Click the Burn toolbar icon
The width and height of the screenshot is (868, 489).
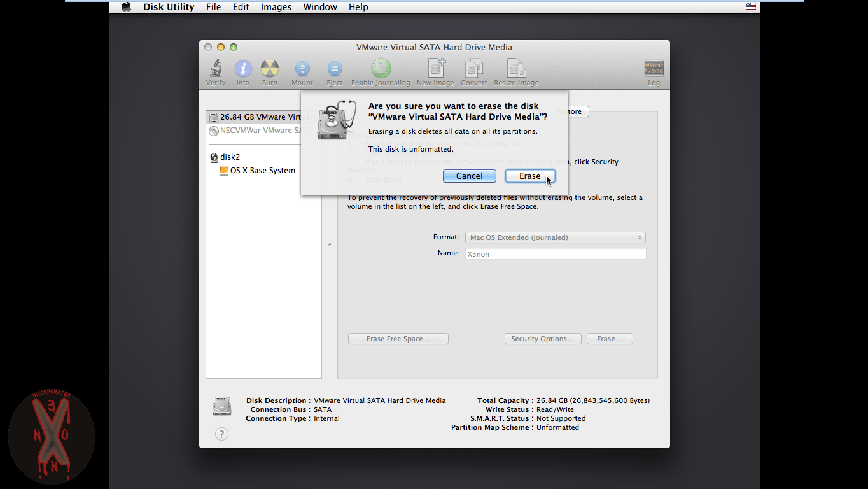[270, 69]
